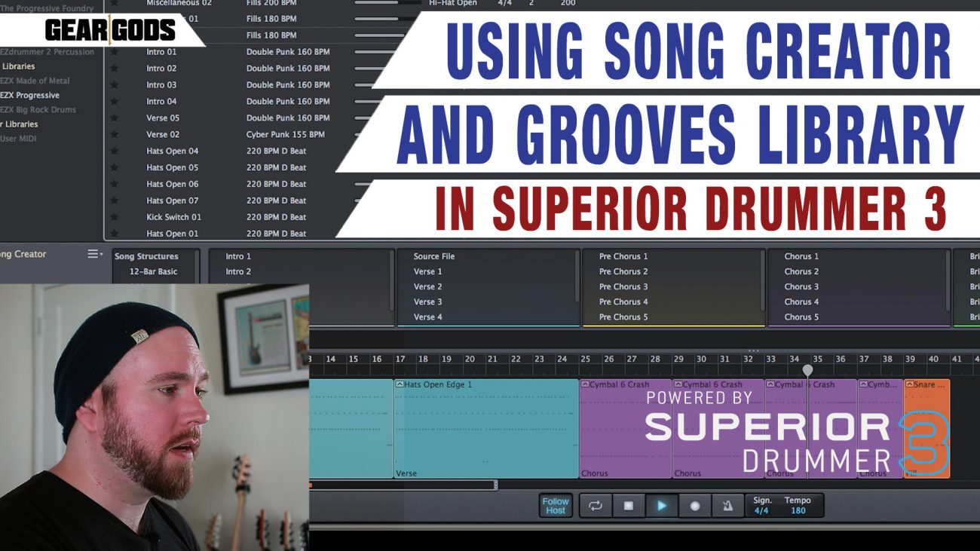The height and width of the screenshot is (551, 980).
Task: Choose Pre Chorus 3 part
Action: [x=623, y=286]
